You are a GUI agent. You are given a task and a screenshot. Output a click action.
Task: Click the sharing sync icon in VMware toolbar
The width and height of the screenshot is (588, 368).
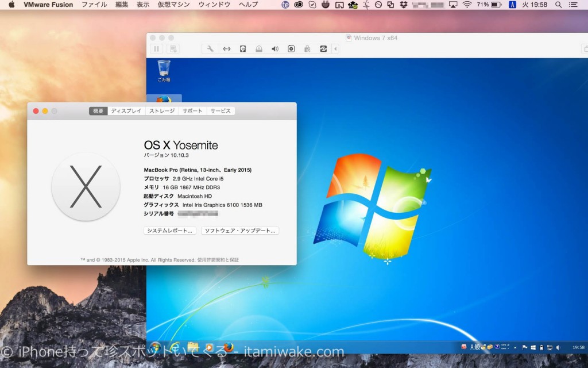(x=323, y=49)
